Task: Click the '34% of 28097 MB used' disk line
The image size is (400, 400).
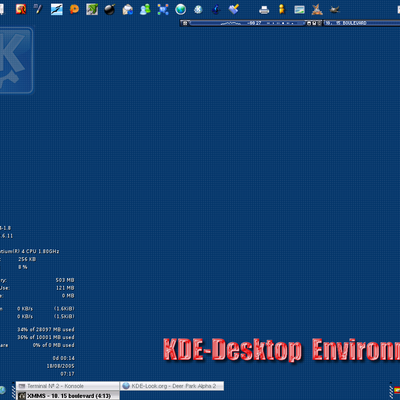Action: 46,329
